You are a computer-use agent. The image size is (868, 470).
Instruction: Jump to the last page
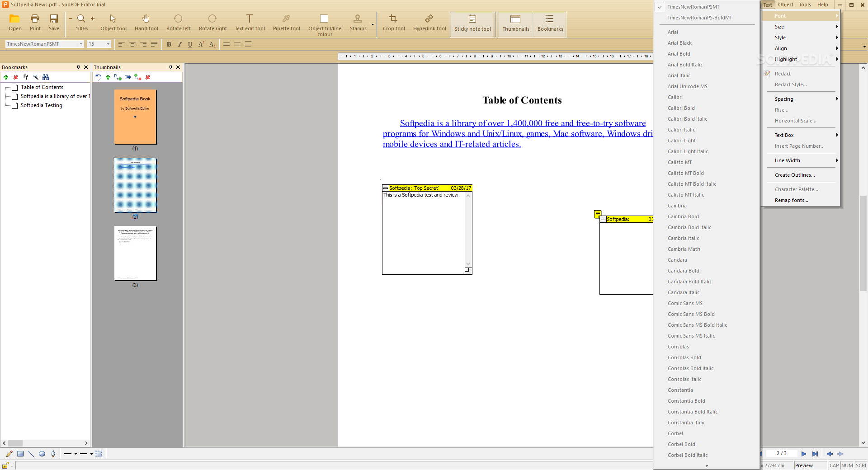pyautogui.click(x=815, y=454)
